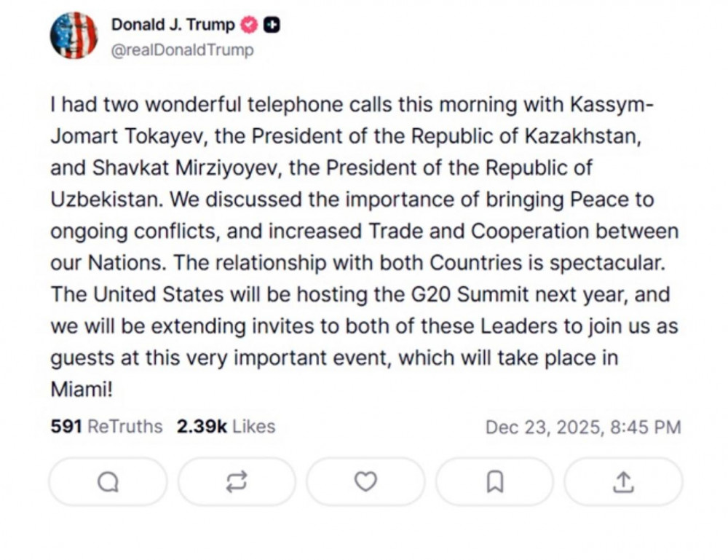Open the reply composer icon

[107, 481]
